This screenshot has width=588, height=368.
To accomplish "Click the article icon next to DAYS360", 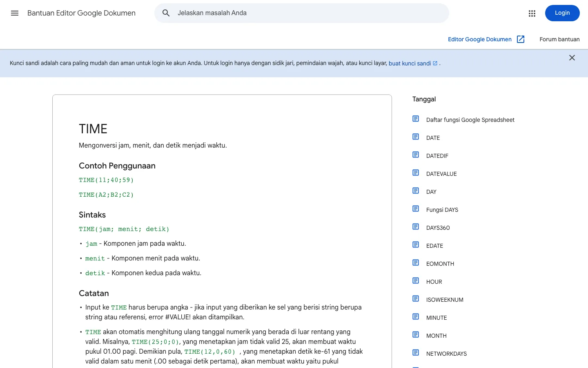I will (416, 227).
